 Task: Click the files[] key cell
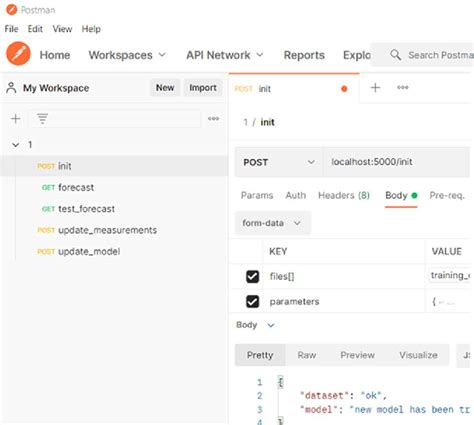click(344, 276)
